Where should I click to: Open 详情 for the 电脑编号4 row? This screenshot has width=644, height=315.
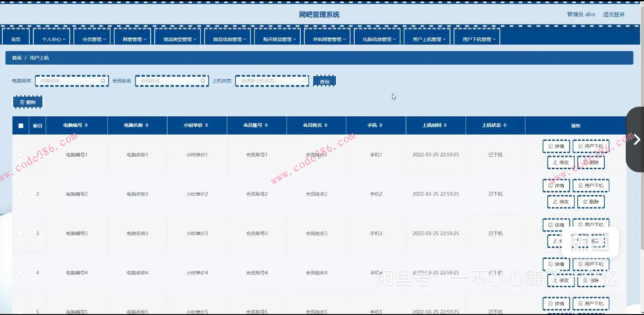click(556, 264)
